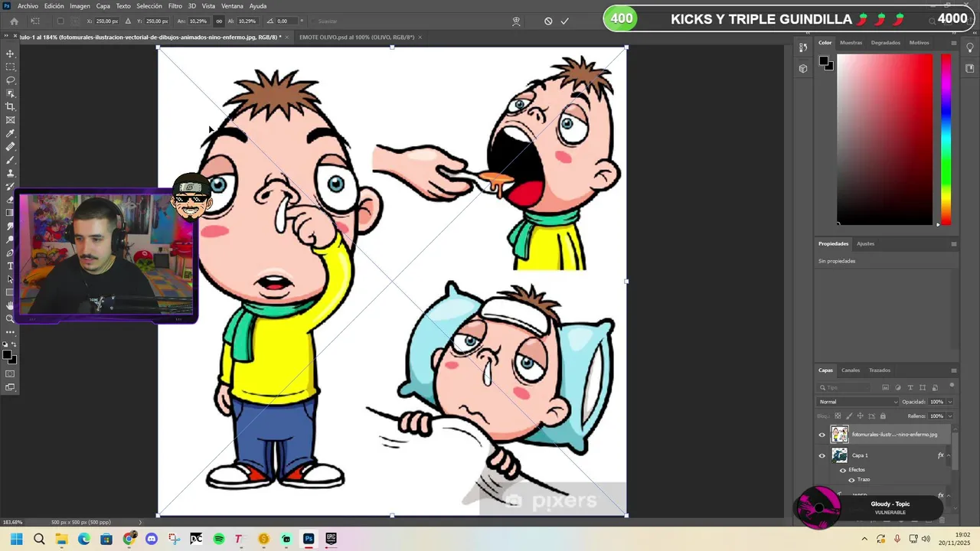
Task: Switch to the Canales tab
Action: pos(851,370)
